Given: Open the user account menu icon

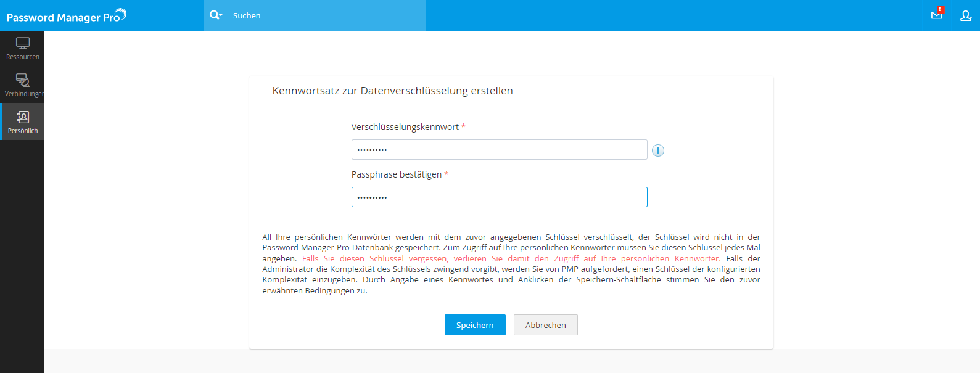Looking at the screenshot, I should pyautogui.click(x=966, y=15).
